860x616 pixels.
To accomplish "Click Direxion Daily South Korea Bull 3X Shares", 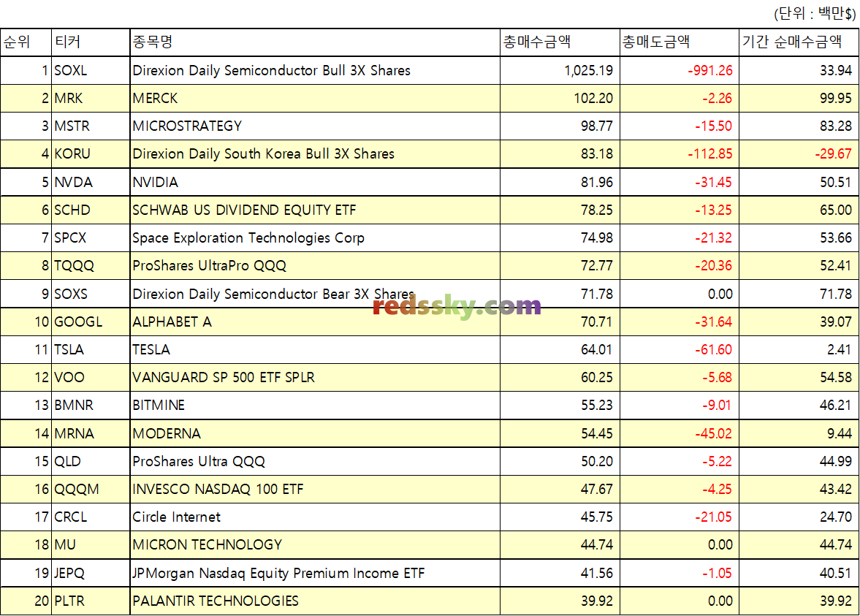I will pos(263,154).
